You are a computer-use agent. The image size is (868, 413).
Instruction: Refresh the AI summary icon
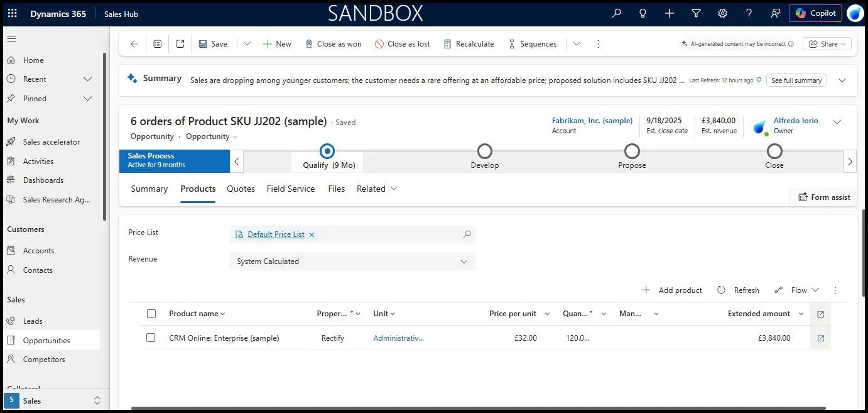point(759,80)
